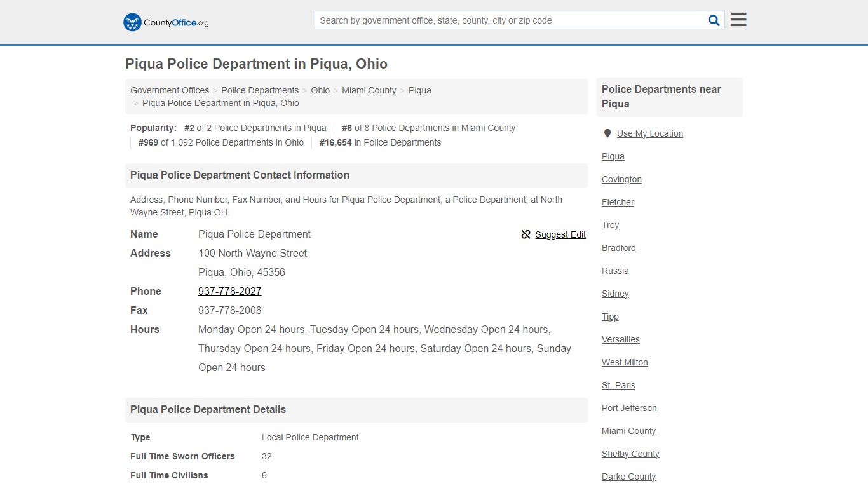Click Full Time Sworn Officers value 32

pos(267,456)
